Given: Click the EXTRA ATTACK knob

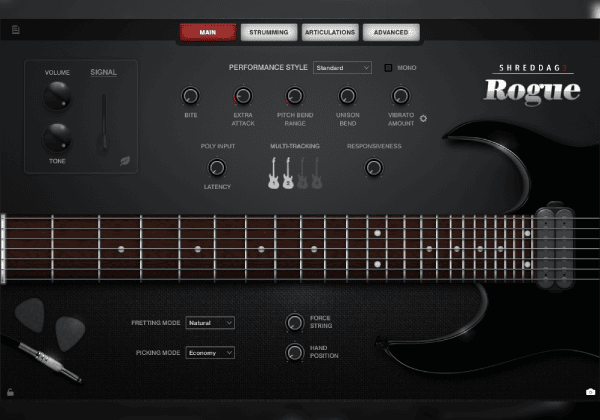Looking at the screenshot, I should (243, 96).
